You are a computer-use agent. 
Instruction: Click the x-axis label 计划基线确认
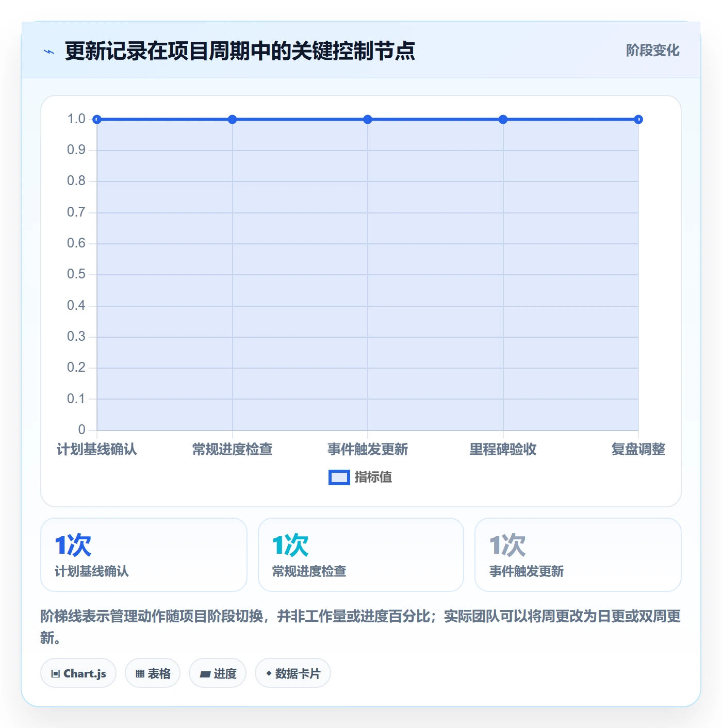tap(97, 450)
